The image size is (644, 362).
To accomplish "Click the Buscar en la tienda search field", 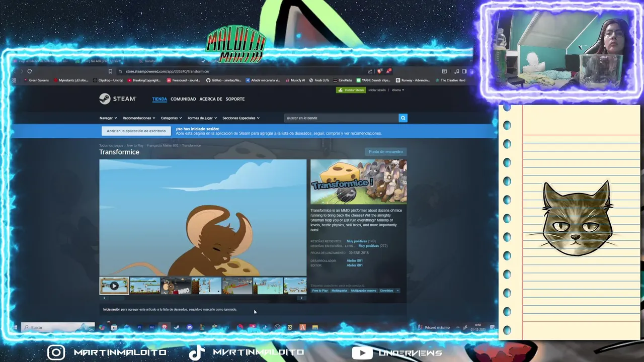I will tap(342, 118).
